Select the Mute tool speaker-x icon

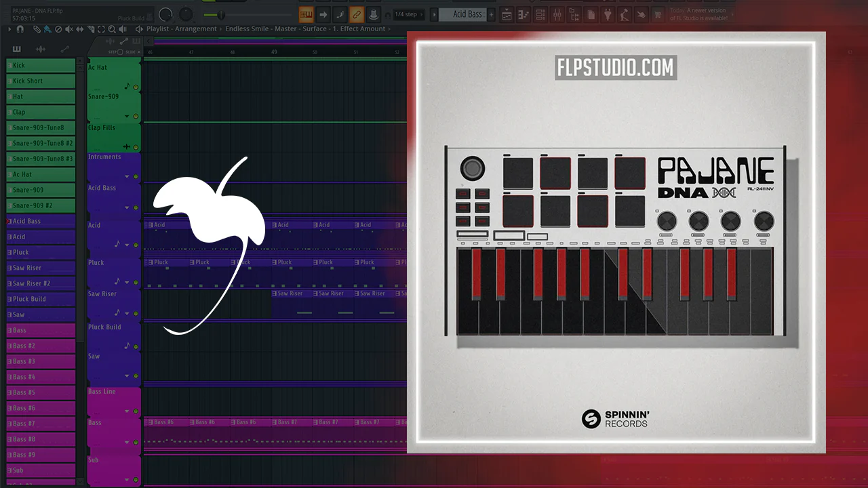[x=69, y=29]
